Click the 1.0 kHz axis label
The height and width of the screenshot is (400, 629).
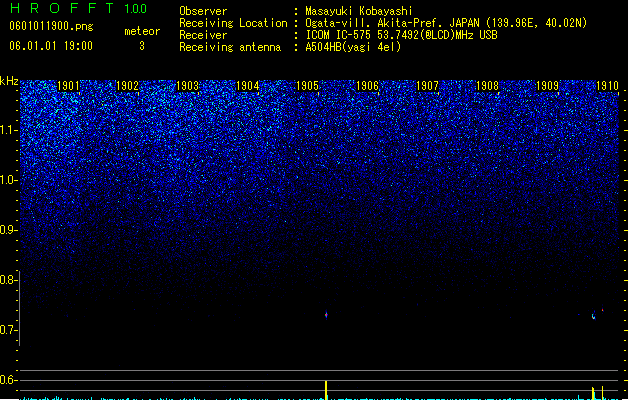pyautogui.click(x=9, y=180)
